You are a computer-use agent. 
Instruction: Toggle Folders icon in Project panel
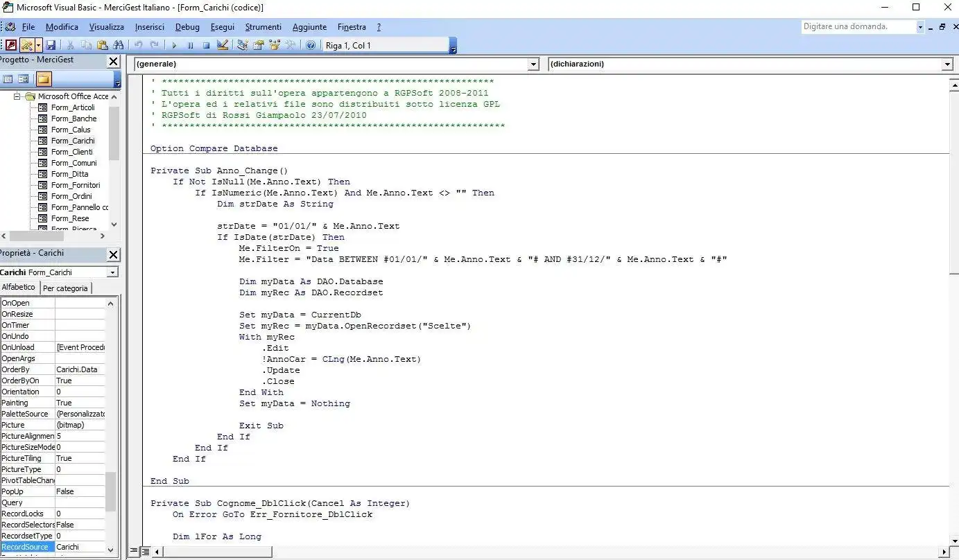click(44, 79)
